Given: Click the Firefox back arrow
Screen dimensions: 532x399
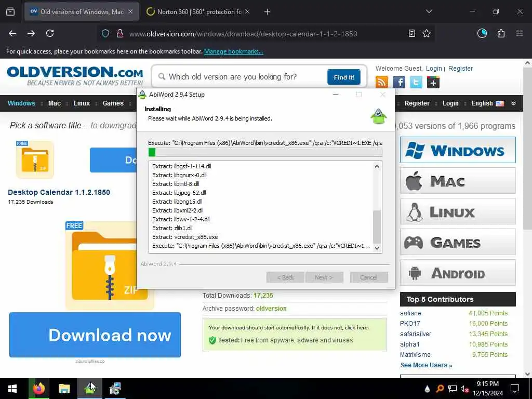Looking at the screenshot, I should point(12,33).
